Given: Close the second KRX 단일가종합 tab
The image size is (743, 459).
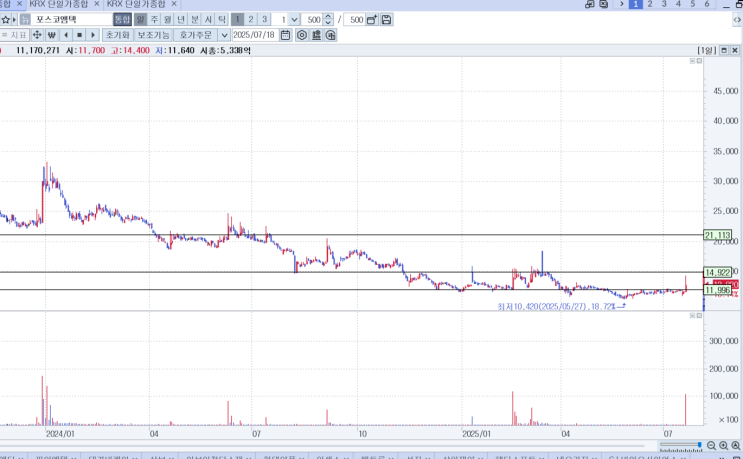Looking at the screenshot, I should point(174,4).
